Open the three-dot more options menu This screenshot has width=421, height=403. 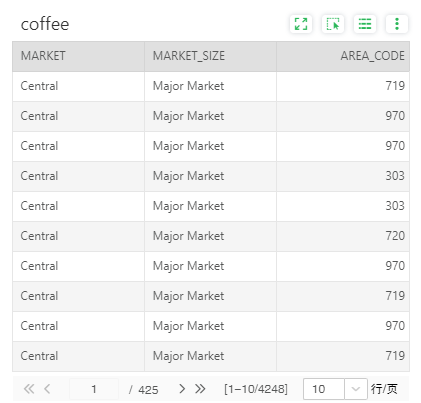pyautogui.click(x=397, y=24)
